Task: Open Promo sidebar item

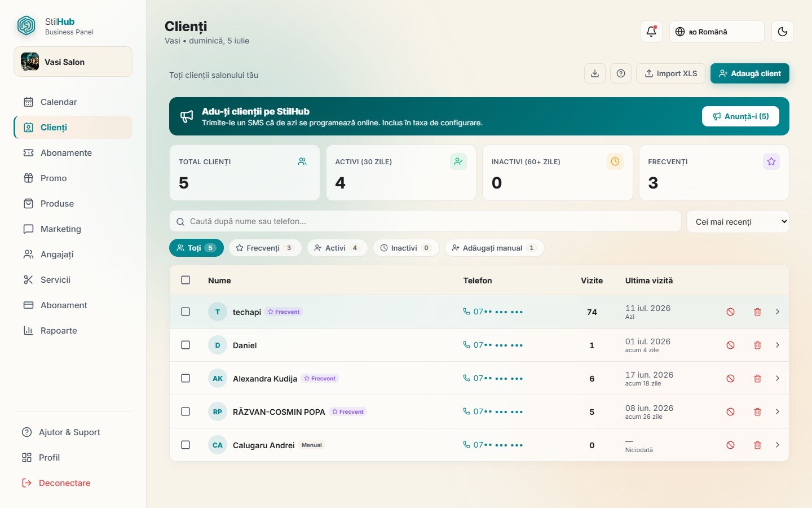Action: point(73,178)
